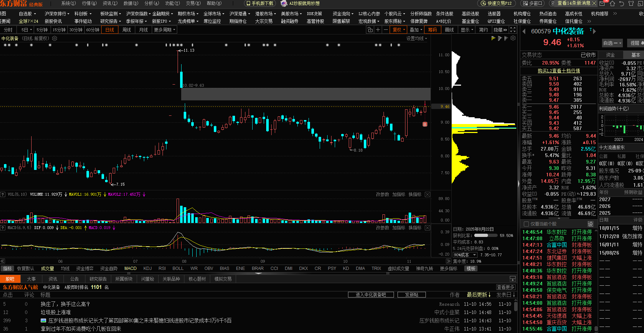Click the yellow chip distribution bars icon
The width and height of the screenshot is (644, 333).
coord(493,38)
